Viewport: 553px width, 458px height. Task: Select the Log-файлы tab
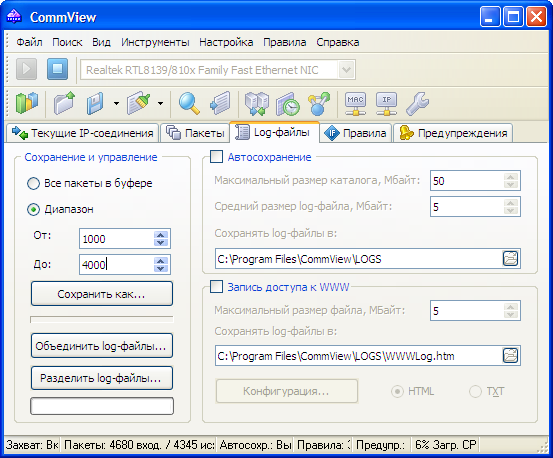coord(275,132)
